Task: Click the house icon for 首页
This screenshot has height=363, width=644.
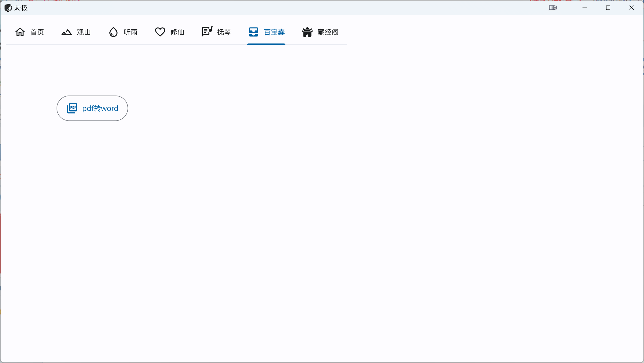Action: tap(20, 32)
